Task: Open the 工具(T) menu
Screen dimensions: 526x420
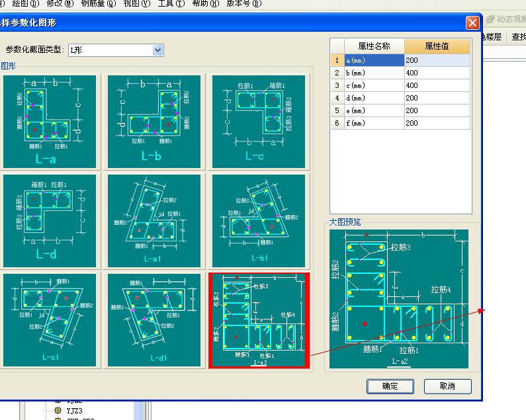Action: [171, 4]
